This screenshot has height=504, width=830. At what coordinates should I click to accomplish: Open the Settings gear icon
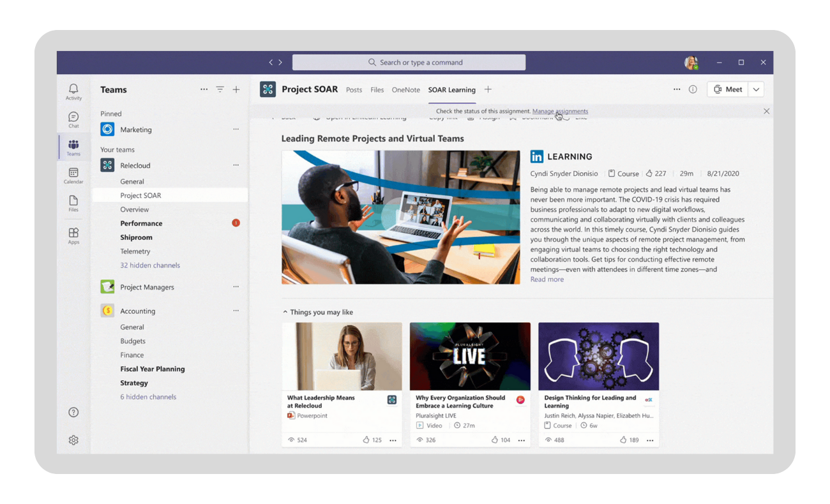[73, 440]
